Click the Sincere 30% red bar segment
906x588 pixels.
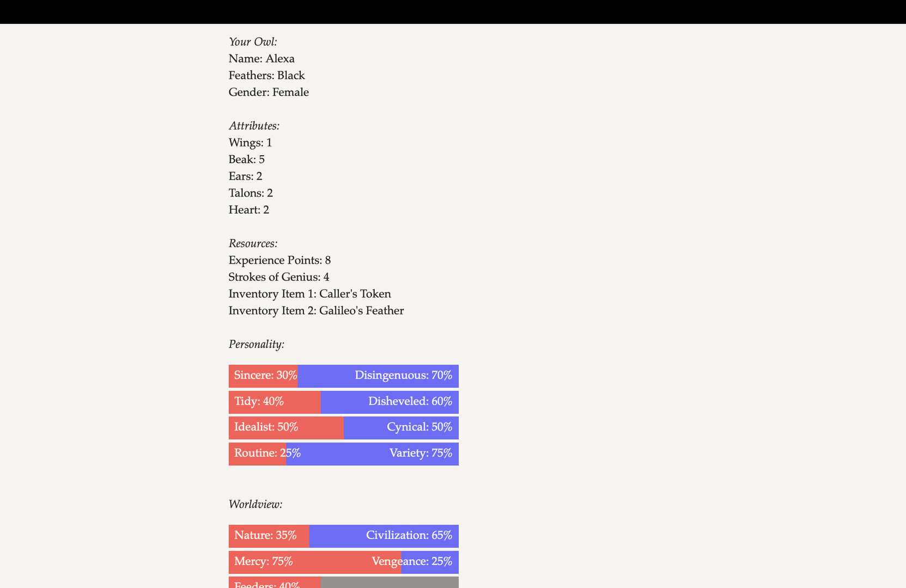pos(263,376)
